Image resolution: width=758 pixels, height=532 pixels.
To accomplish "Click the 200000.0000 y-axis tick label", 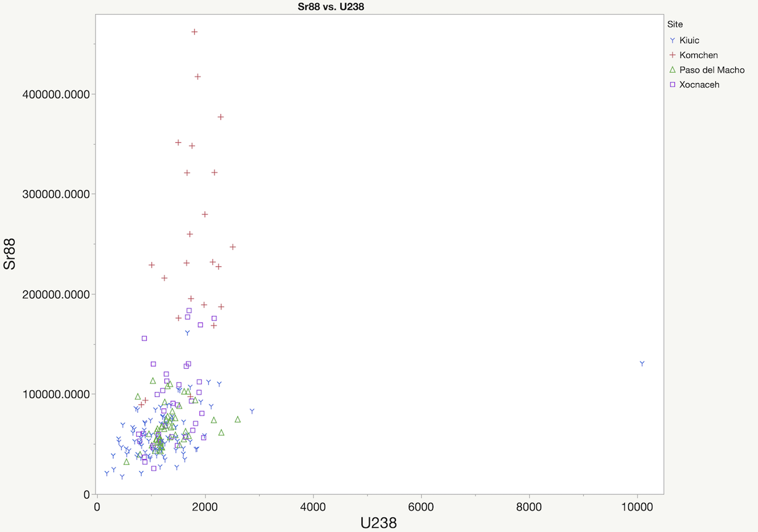I will click(56, 294).
